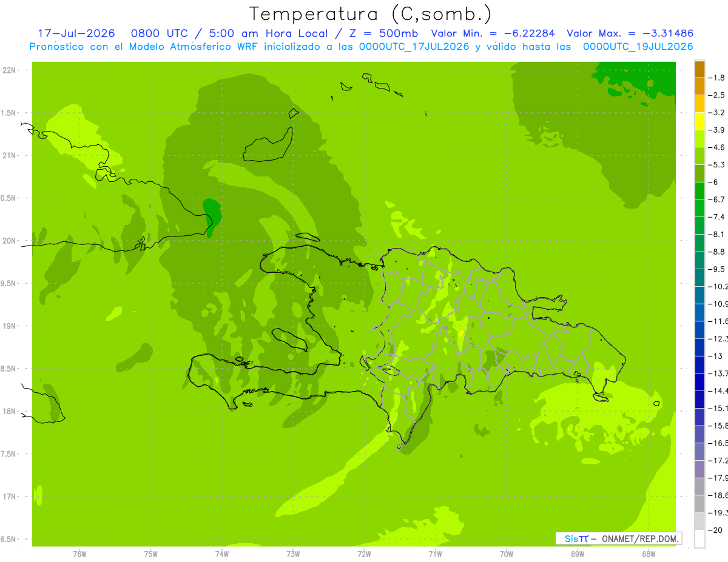The height and width of the screenshot is (562, 728).
Task: Click the "-13" colorbar value
Action: click(715, 356)
